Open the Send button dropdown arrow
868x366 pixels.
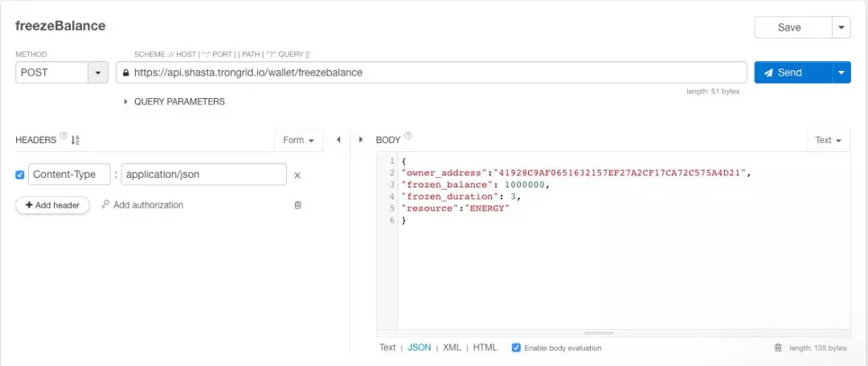tap(841, 72)
